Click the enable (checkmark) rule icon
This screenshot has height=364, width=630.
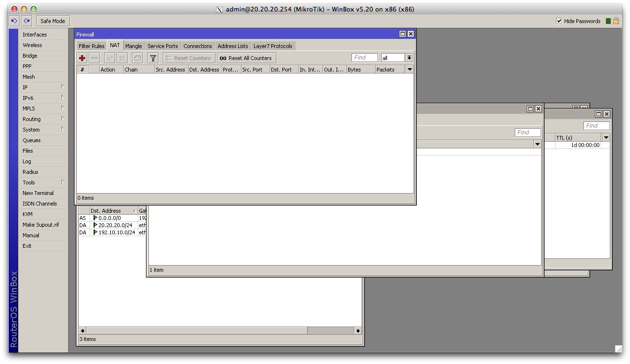[109, 58]
